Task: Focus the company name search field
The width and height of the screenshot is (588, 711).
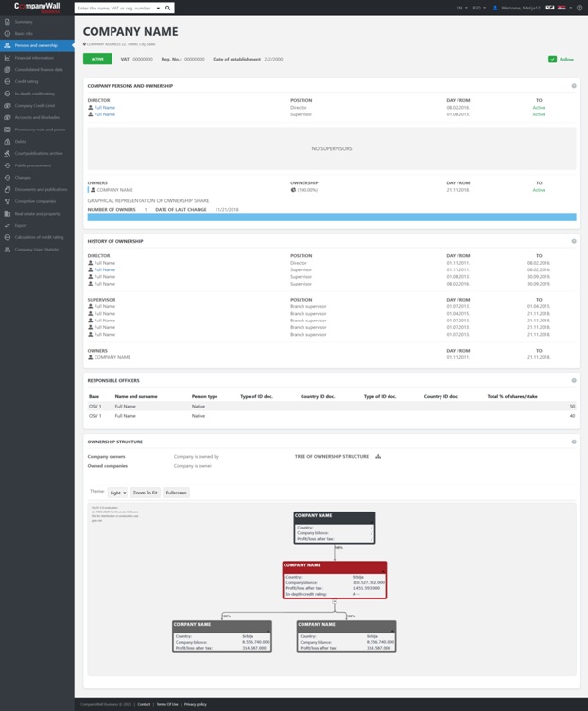Action: [x=113, y=8]
